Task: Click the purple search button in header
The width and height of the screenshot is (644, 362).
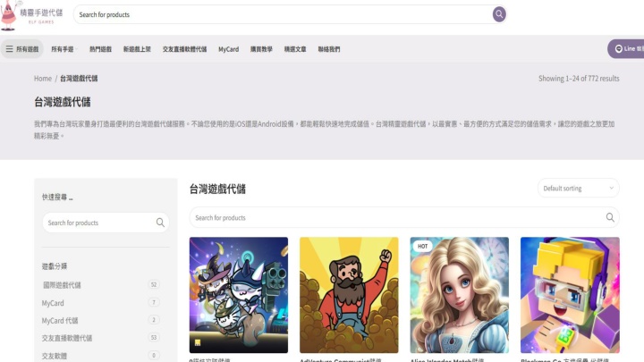Action: 499,14
